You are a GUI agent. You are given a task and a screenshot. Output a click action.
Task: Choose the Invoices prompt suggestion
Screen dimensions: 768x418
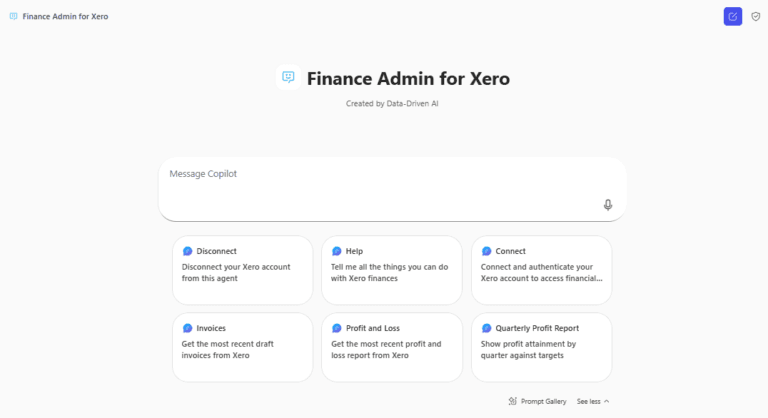(x=242, y=347)
